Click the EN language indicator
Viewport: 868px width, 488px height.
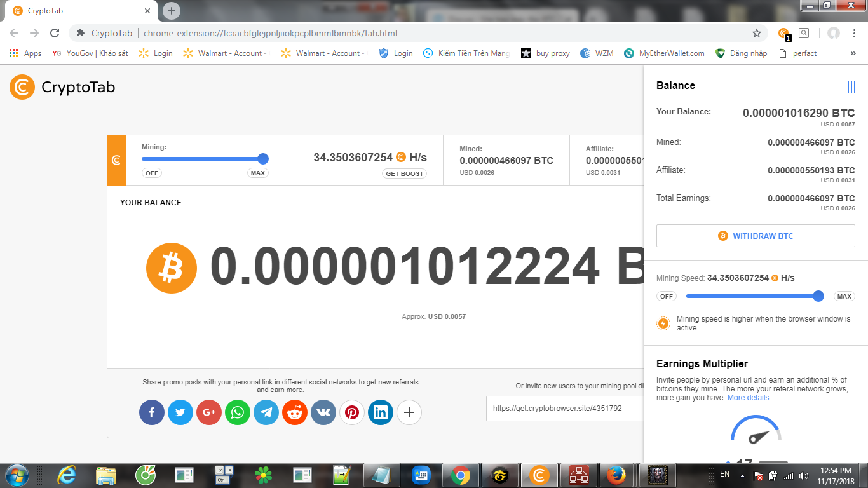pyautogui.click(x=724, y=475)
